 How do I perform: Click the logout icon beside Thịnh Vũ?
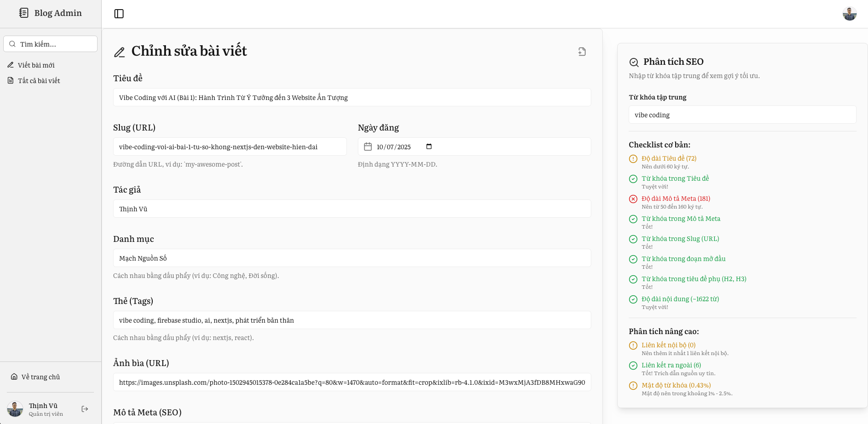[85, 409]
